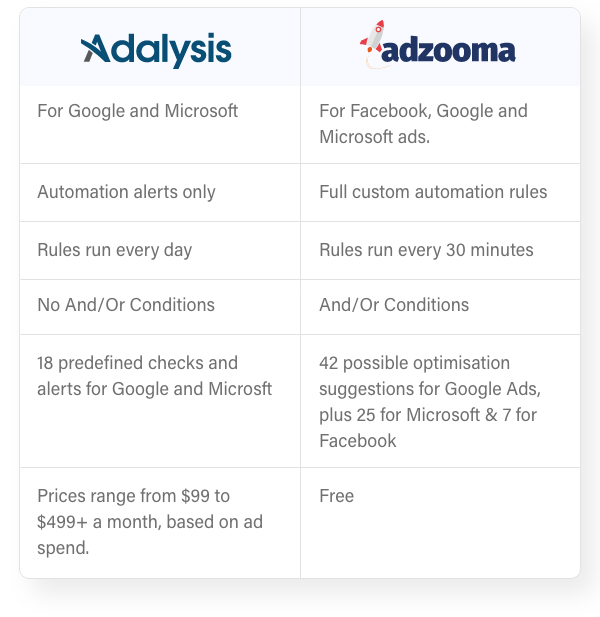This screenshot has width=600, height=617.
Task: Click the 'Free' pricing cell
Action: 440,523
